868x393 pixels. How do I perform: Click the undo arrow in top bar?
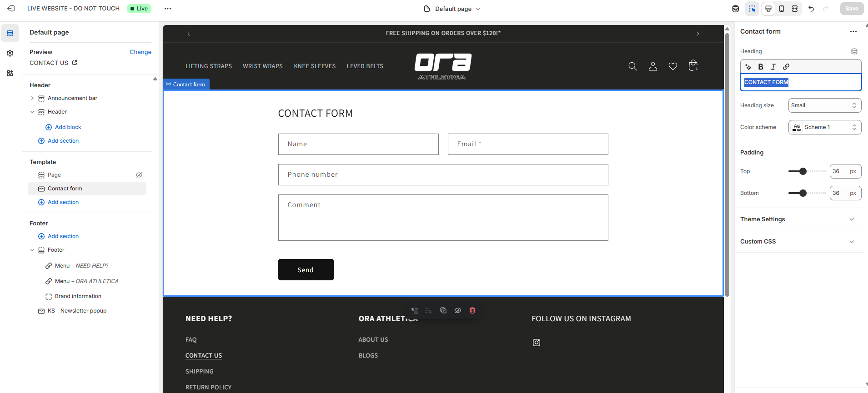[x=811, y=9]
